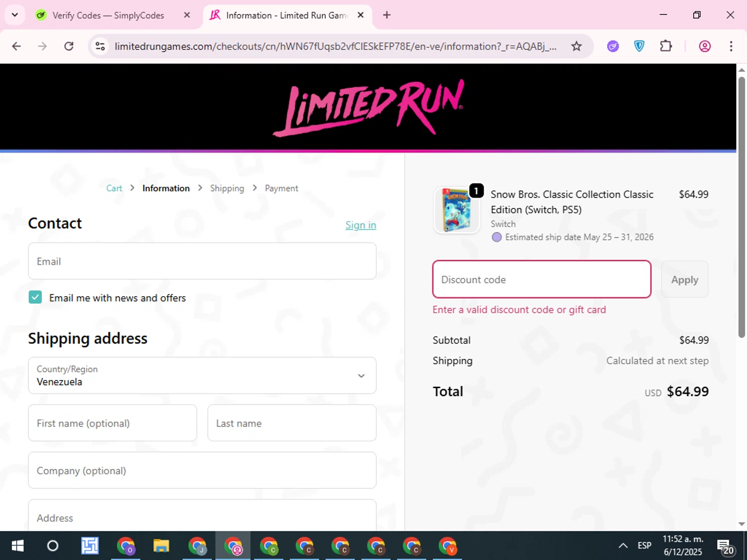Reload the current page
Image resolution: width=747 pixels, height=560 pixels.
[69, 46]
